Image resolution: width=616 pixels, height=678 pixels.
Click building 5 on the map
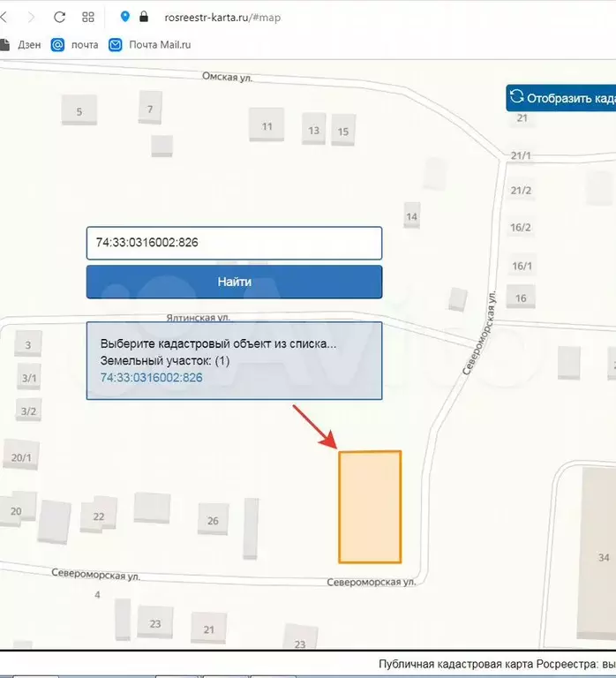click(x=79, y=110)
